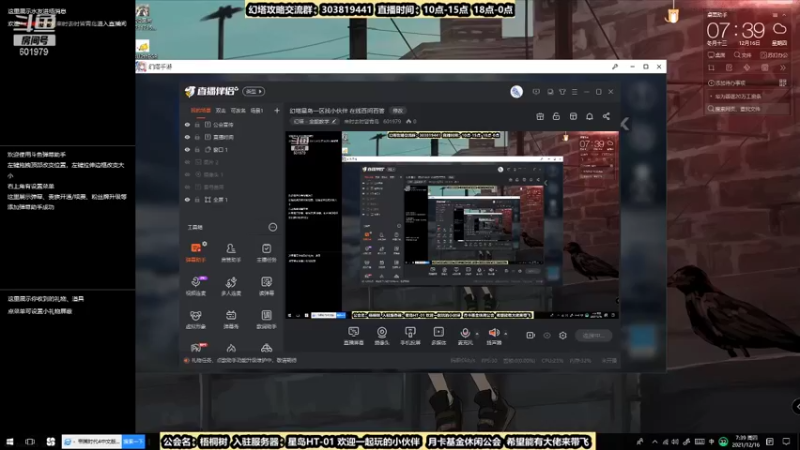Open the 主播任务 checkmark tool icon
This screenshot has height=450, width=800.
[x=266, y=253]
